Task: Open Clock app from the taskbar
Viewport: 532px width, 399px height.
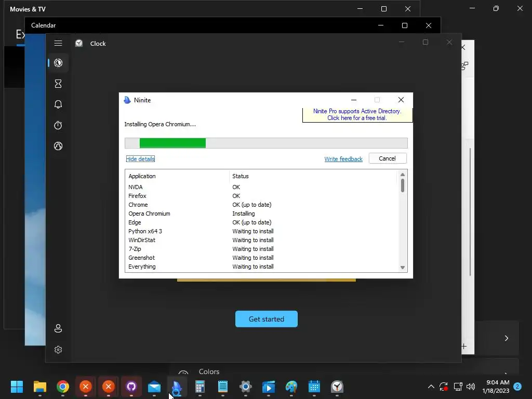Action: (x=337, y=387)
